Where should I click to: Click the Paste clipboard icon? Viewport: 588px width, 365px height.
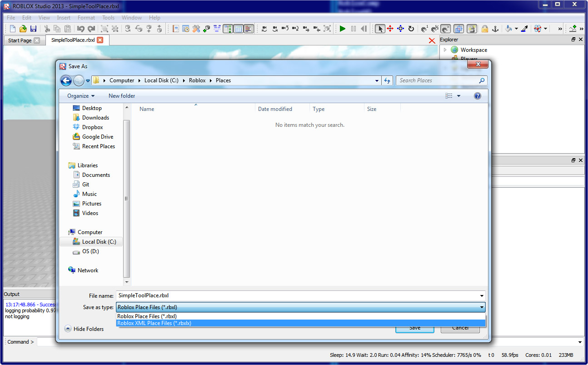click(67, 29)
